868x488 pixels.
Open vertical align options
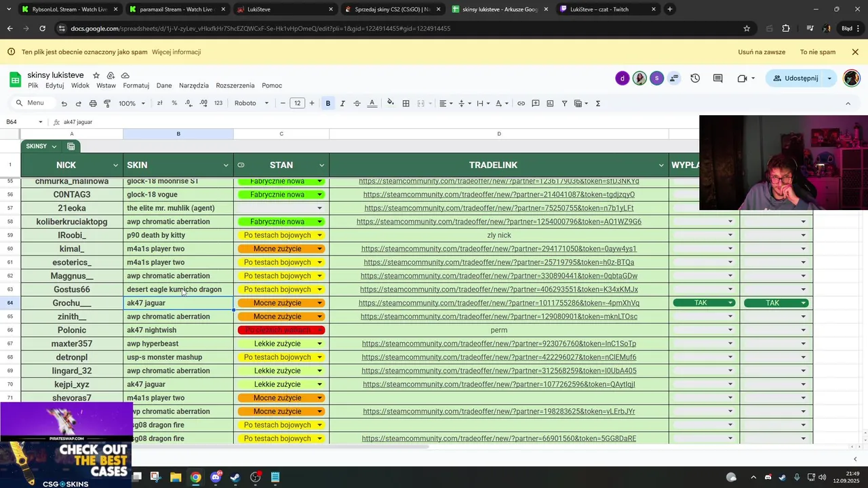tap(464, 104)
